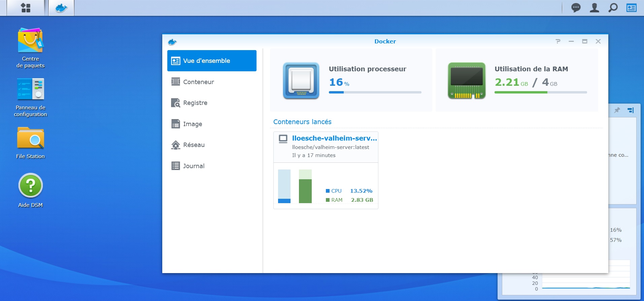Toggle the widgets panel icon
This screenshot has height=301, width=644.
click(632, 8)
